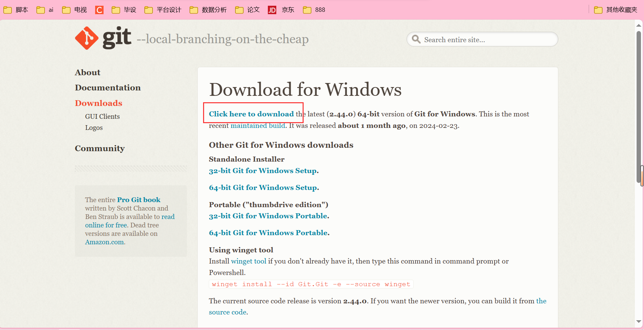
Task: Click the Download for Windows heading
Action: (305, 90)
